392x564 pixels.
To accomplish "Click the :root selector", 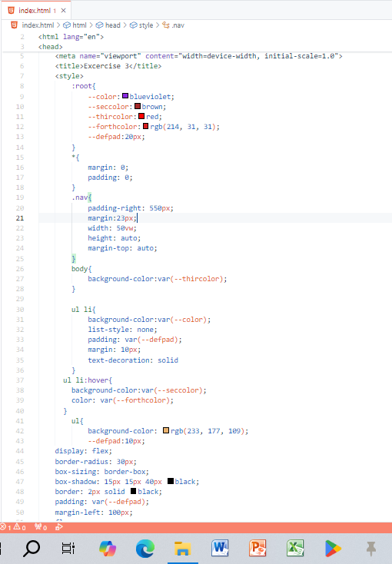I will 84,86.
